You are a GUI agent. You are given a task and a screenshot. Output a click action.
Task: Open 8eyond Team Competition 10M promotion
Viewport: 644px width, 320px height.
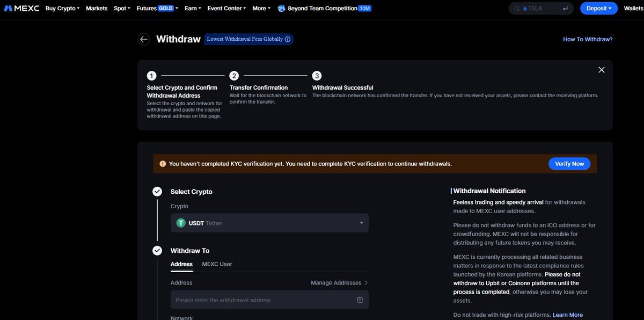point(324,9)
